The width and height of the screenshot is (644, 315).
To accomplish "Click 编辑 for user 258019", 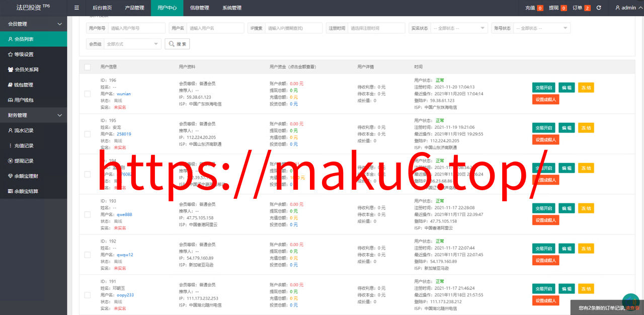I will 567,128.
